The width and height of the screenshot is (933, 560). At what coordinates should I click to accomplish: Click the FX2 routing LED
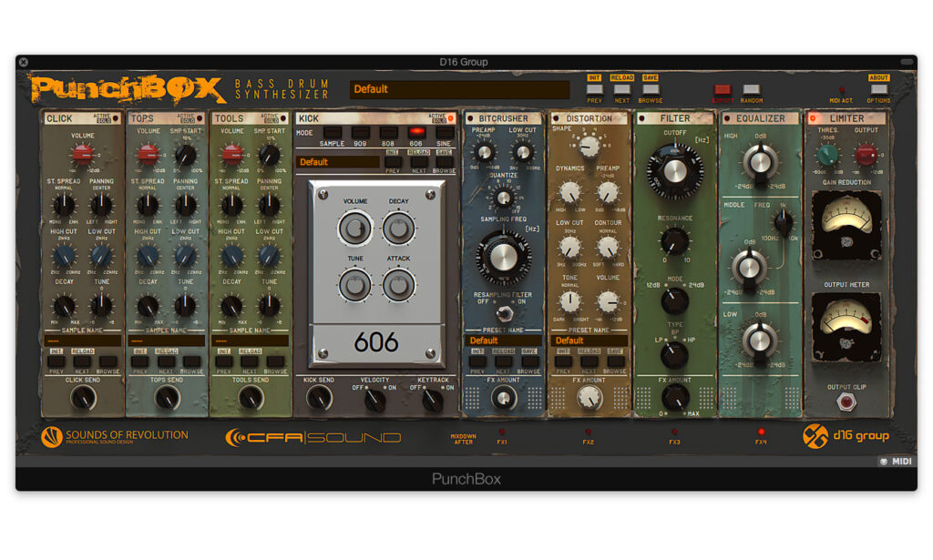[588, 433]
